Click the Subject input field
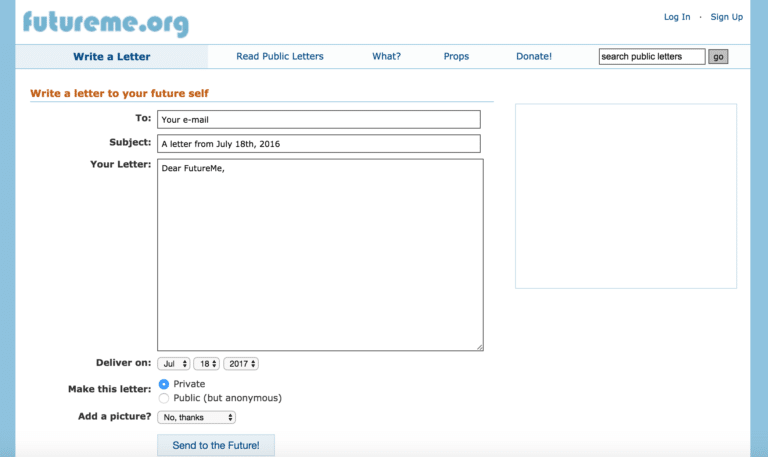Image resolution: width=768 pixels, height=457 pixels. [x=319, y=144]
